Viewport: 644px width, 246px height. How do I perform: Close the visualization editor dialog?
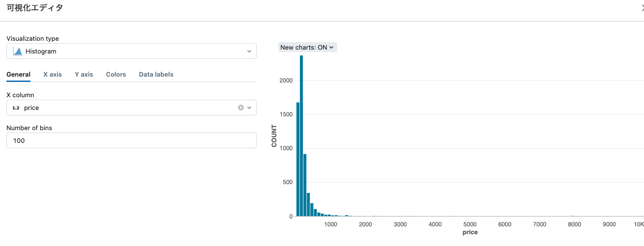642,8
